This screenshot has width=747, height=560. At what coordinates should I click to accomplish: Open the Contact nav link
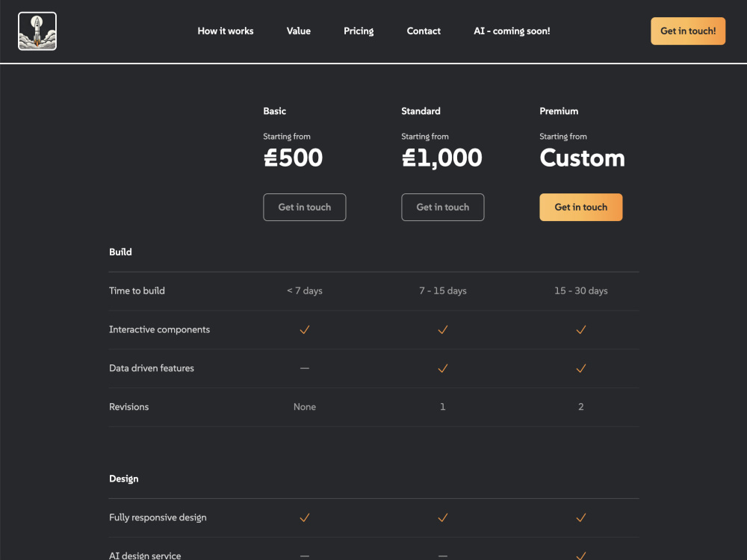424,31
